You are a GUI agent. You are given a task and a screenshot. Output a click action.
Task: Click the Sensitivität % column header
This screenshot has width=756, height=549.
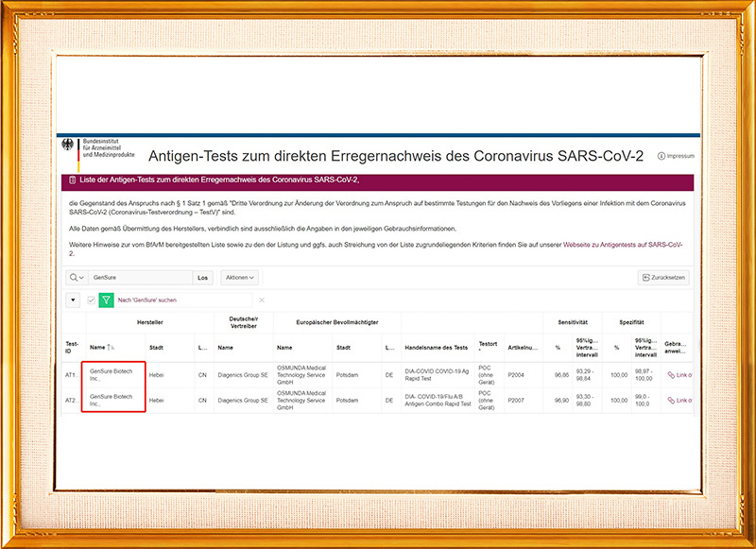pos(558,348)
